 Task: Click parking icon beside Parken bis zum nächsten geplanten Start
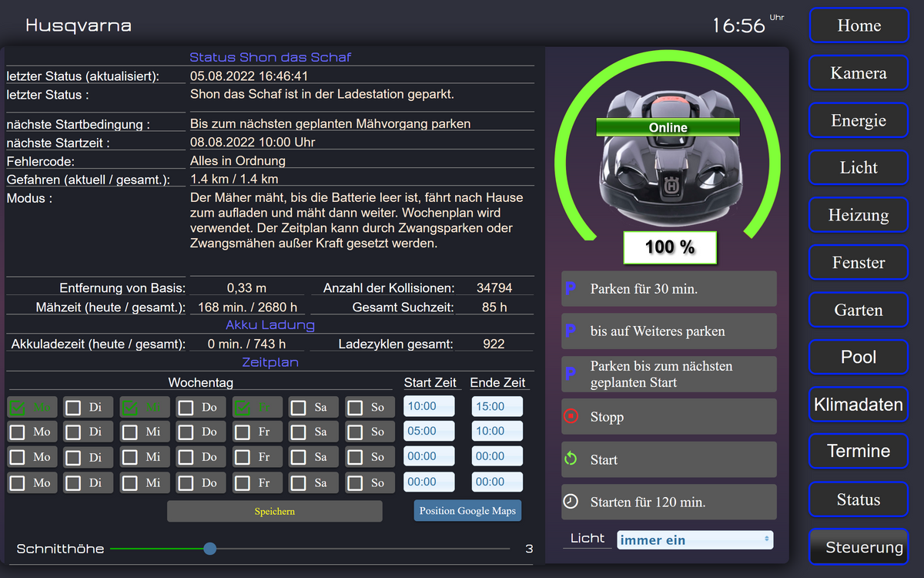[x=571, y=374]
